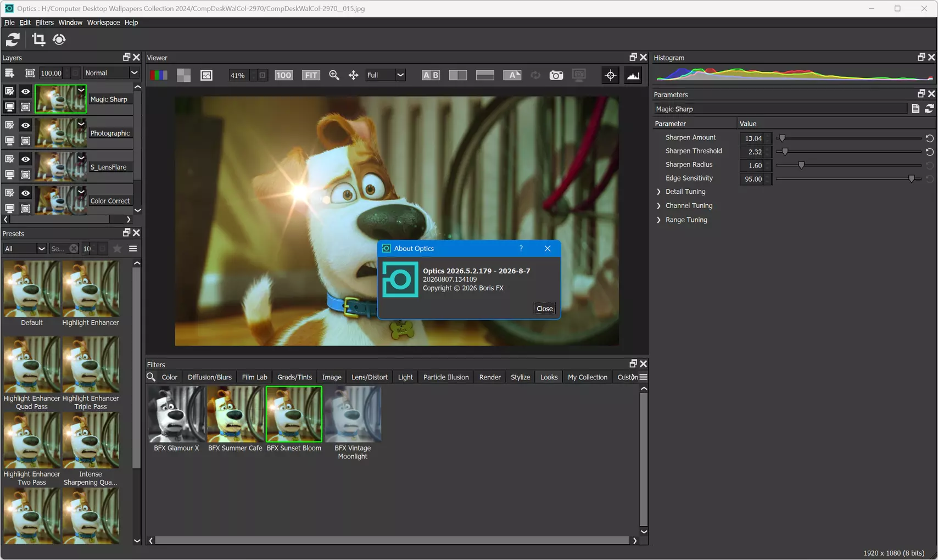Open the search icon in the Filters panel
This screenshot has width=938, height=560.
pyautogui.click(x=151, y=377)
